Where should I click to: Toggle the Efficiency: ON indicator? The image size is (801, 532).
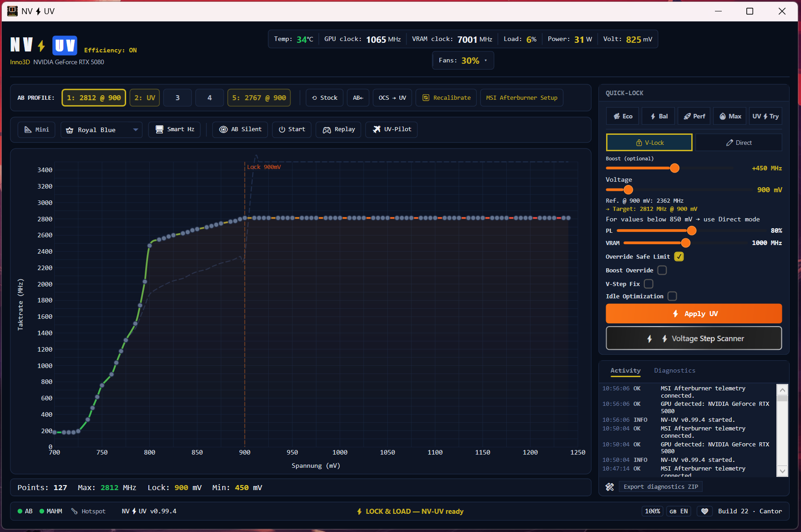click(x=110, y=50)
